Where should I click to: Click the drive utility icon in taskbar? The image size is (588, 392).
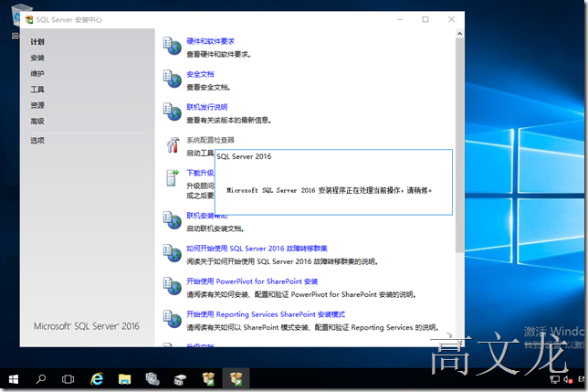[x=181, y=379]
